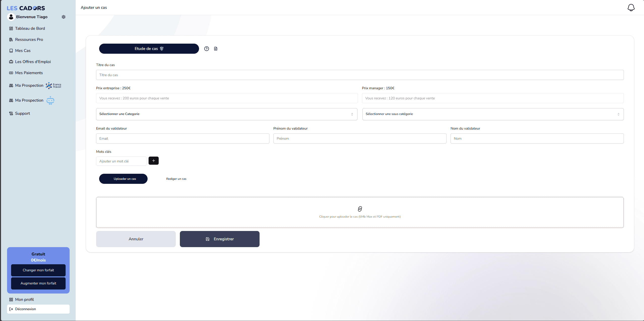This screenshot has width=644, height=321.
Task: Expand Sélectionner une sous catégorie dropdown
Action: coord(493,114)
